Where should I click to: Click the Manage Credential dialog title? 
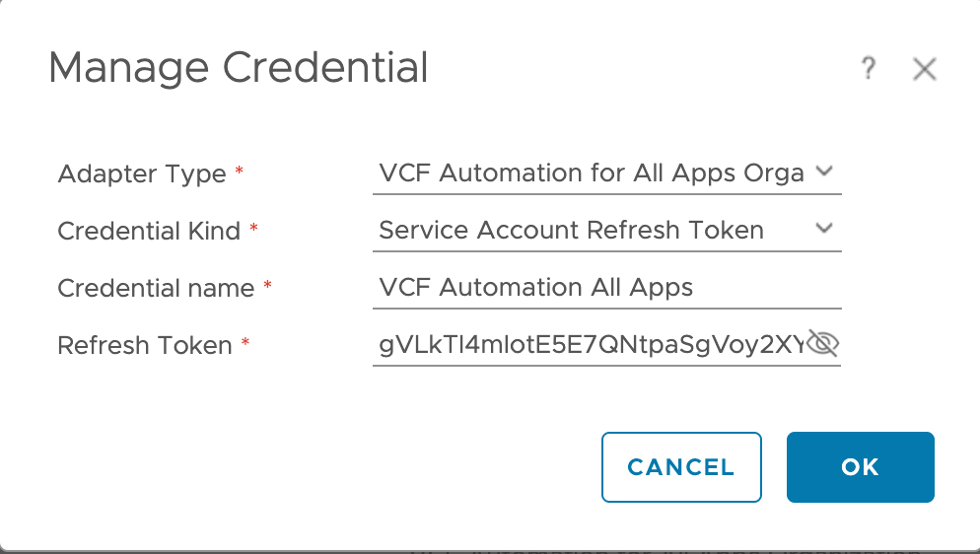coord(239,69)
